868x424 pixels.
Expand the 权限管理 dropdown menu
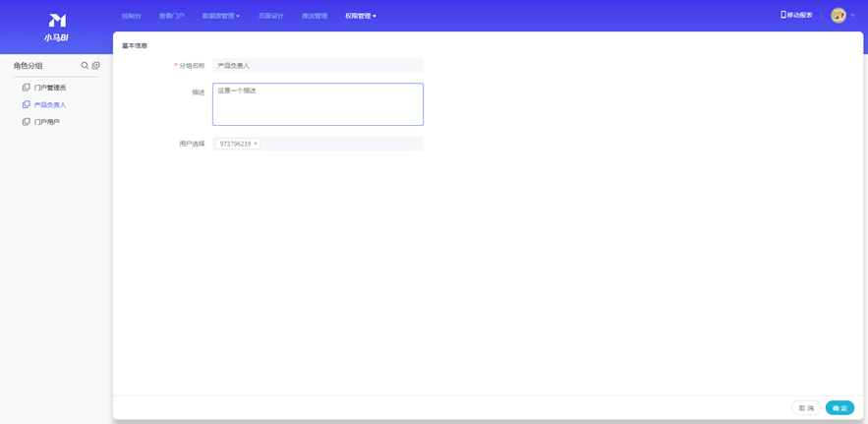click(x=360, y=17)
